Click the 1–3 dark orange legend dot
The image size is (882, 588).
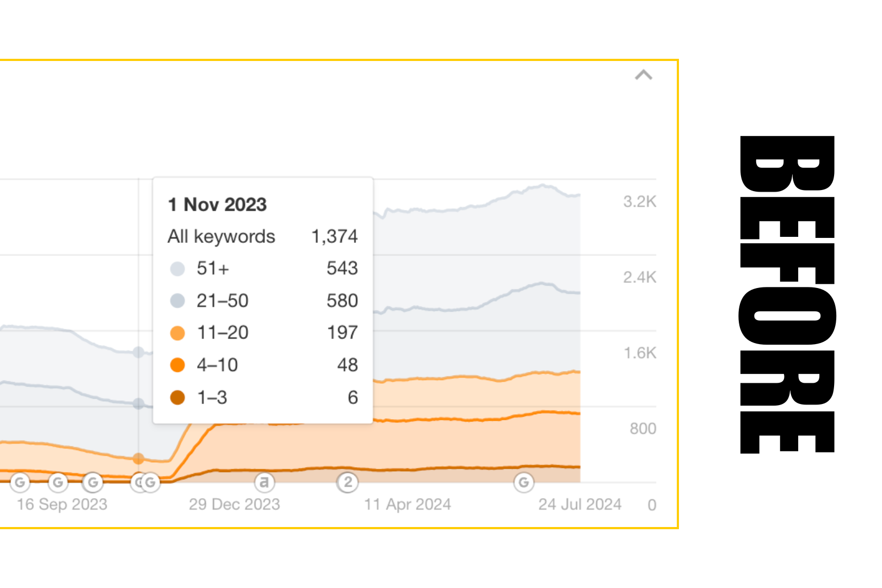point(177,397)
